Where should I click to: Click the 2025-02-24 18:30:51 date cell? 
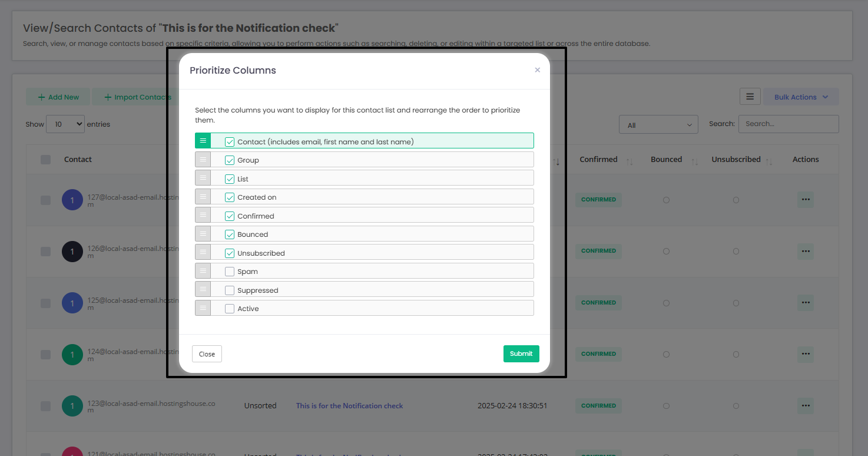[512, 406]
